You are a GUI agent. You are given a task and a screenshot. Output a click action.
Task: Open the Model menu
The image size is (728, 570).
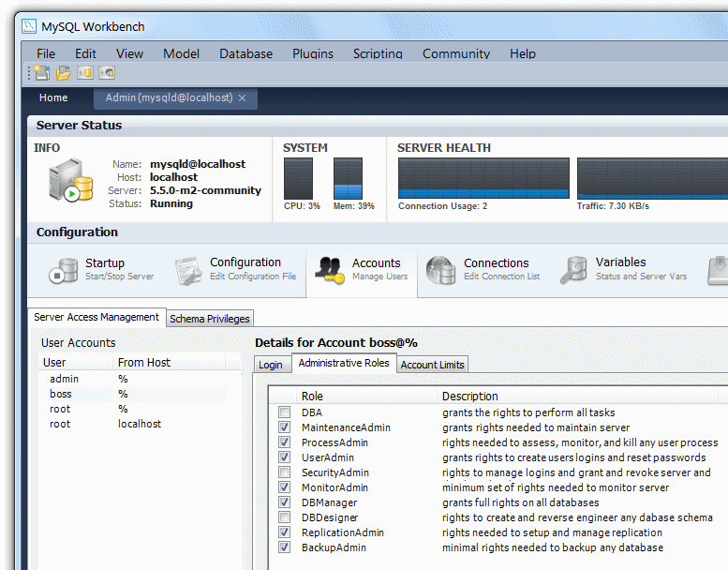(181, 53)
